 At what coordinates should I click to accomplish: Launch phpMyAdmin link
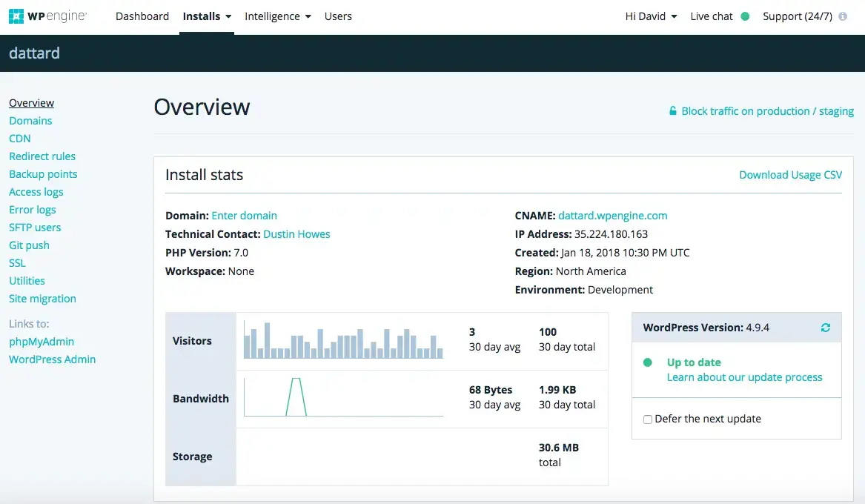point(42,342)
